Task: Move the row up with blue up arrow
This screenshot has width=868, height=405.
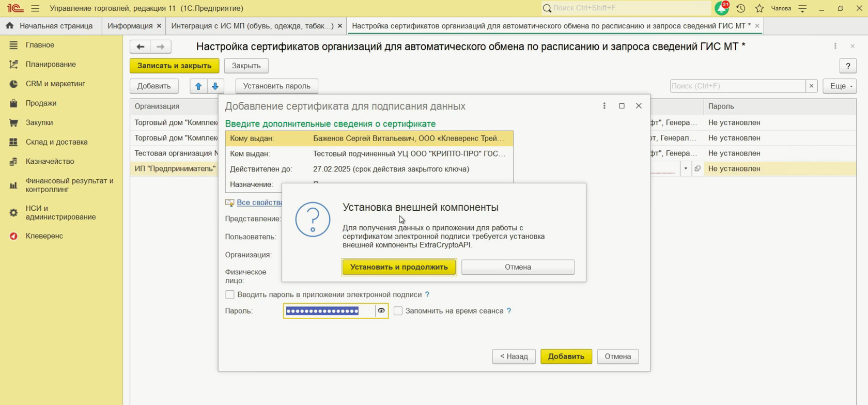Action: pyautogui.click(x=198, y=86)
